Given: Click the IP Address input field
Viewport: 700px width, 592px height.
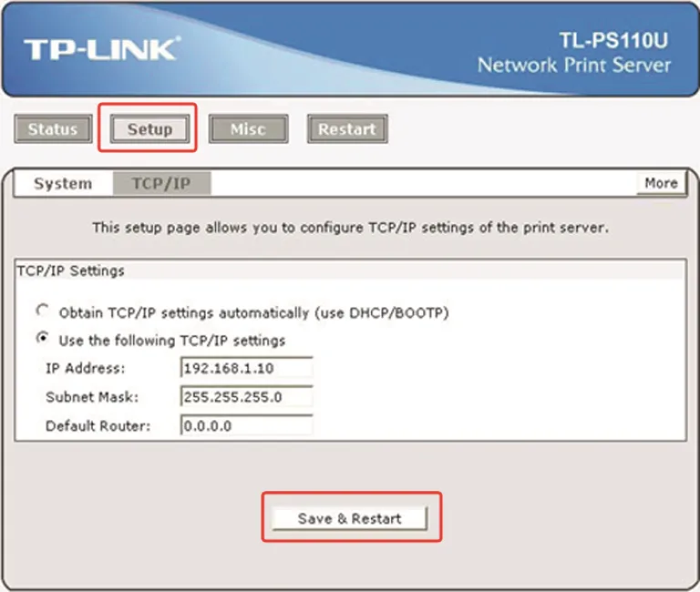Looking at the screenshot, I should click(246, 368).
